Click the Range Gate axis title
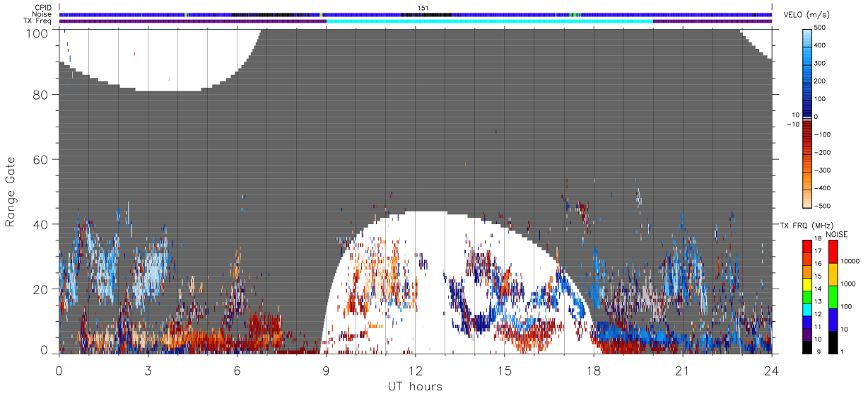This screenshot has width=868, height=401. [x=11, y=192]
